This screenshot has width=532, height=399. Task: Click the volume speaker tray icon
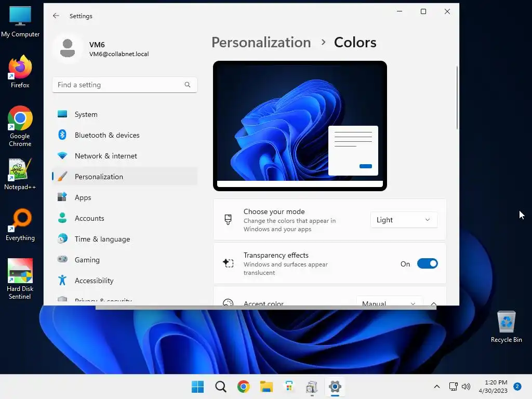coord(466,387)
